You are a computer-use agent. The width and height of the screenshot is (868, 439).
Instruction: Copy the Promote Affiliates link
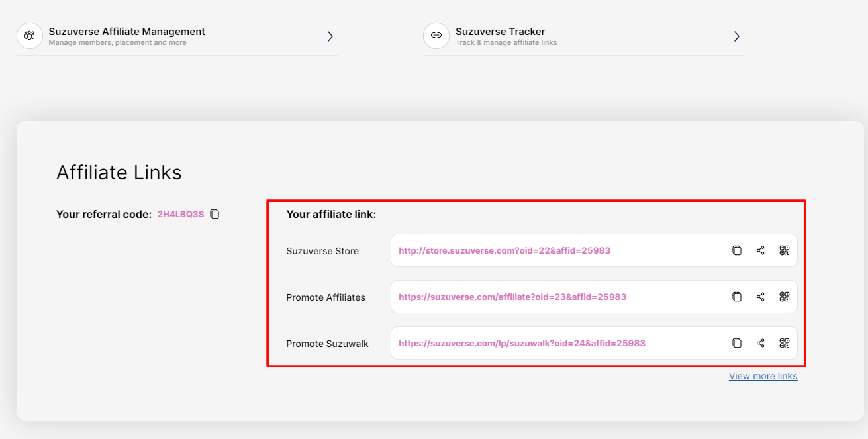[736, 297]
